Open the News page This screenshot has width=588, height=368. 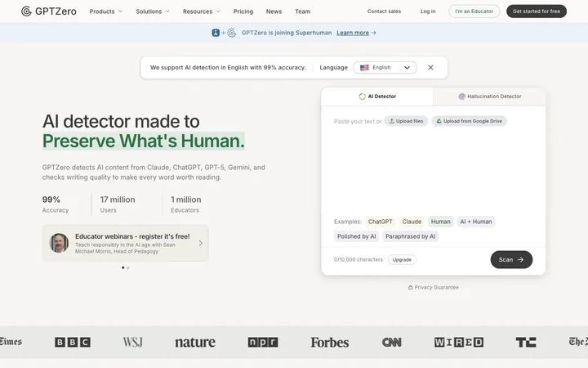(x=274, y=11)
